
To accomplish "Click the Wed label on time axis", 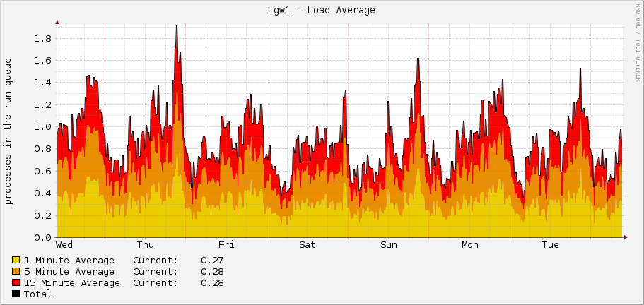I will (x=64, y=245).
